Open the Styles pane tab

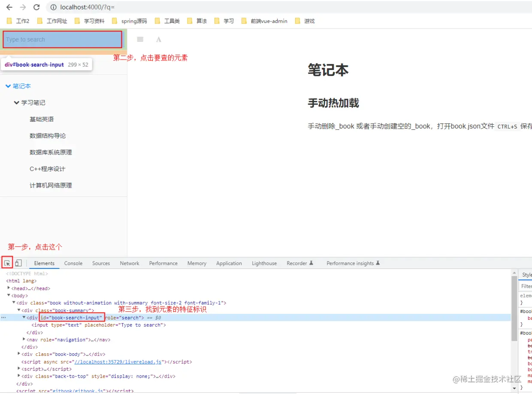point(526,275)
